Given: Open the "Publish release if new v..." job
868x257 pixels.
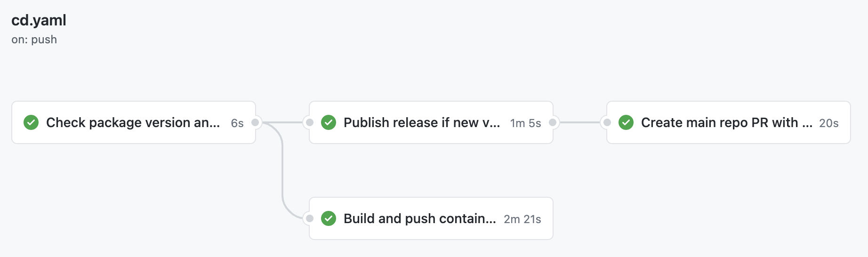Looking at the screenshot, I should coord(422,122).
